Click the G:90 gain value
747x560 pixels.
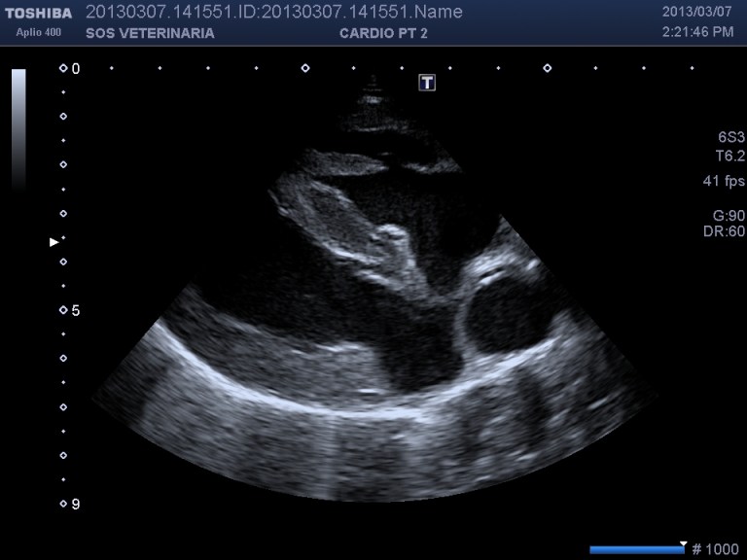729,215
